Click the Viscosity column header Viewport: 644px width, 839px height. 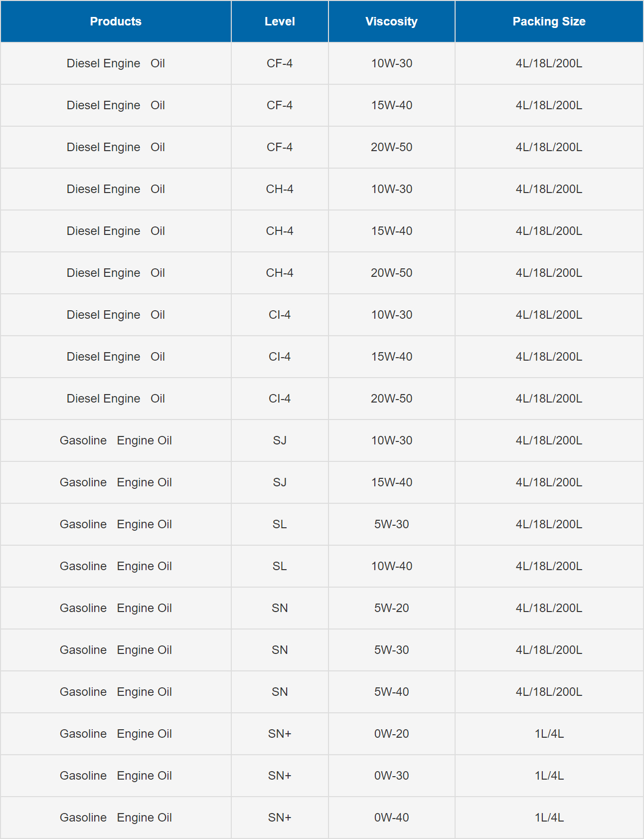(x=391, y=21)
